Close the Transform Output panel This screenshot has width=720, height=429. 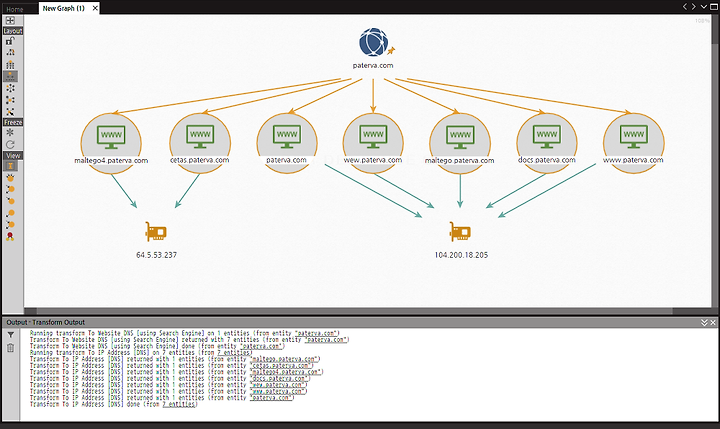click(x=713, y=323)
